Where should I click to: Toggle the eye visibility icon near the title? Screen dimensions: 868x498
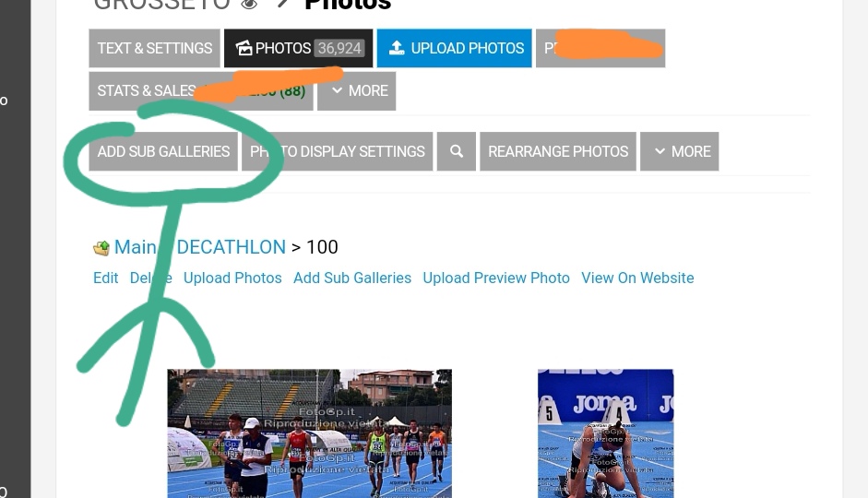coord(250,5)
